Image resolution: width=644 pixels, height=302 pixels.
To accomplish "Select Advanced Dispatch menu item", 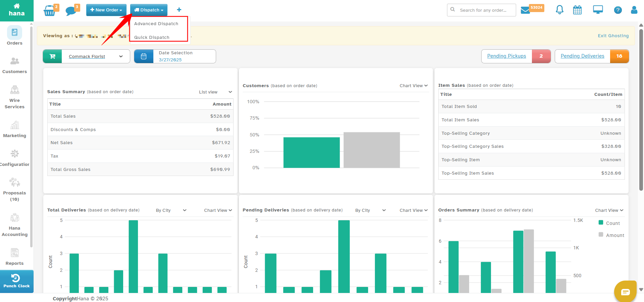I will coord(156,24).
